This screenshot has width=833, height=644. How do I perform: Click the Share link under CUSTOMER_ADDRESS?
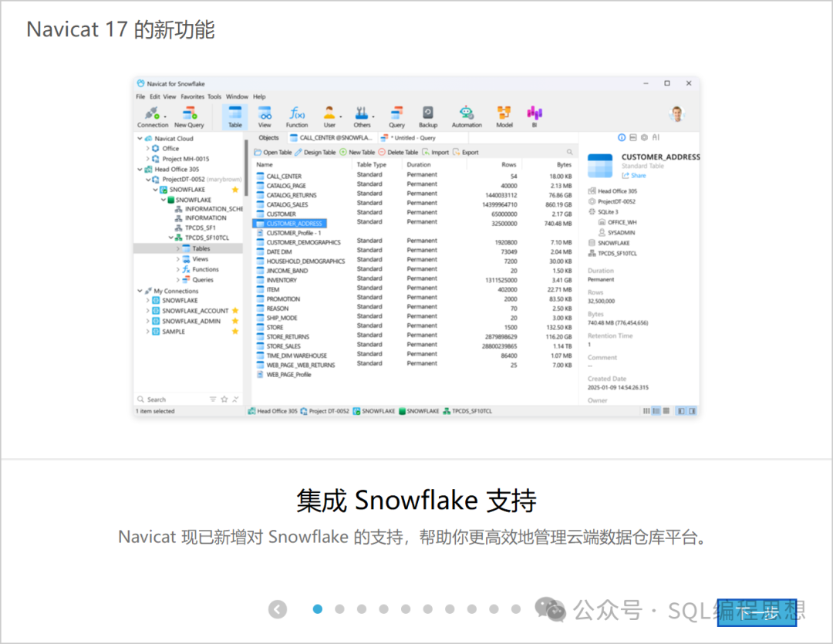point(634,175)
